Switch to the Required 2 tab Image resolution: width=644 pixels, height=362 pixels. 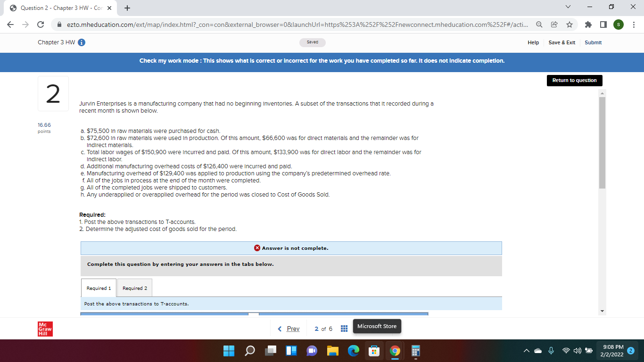pos(134,288)
